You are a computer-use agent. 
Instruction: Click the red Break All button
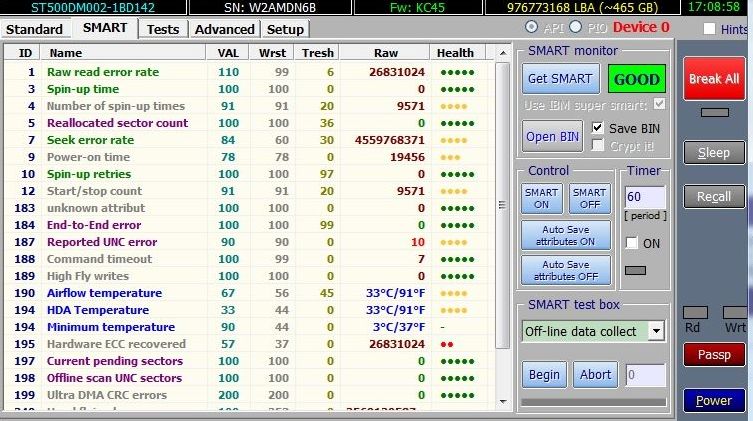click(x=714, y=79)
